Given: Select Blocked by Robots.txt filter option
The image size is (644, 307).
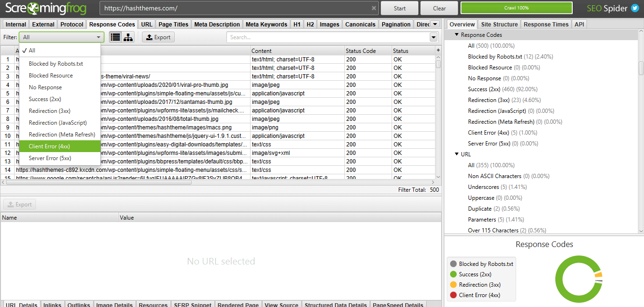Looking at the screenshot, I should coord(60,64).
